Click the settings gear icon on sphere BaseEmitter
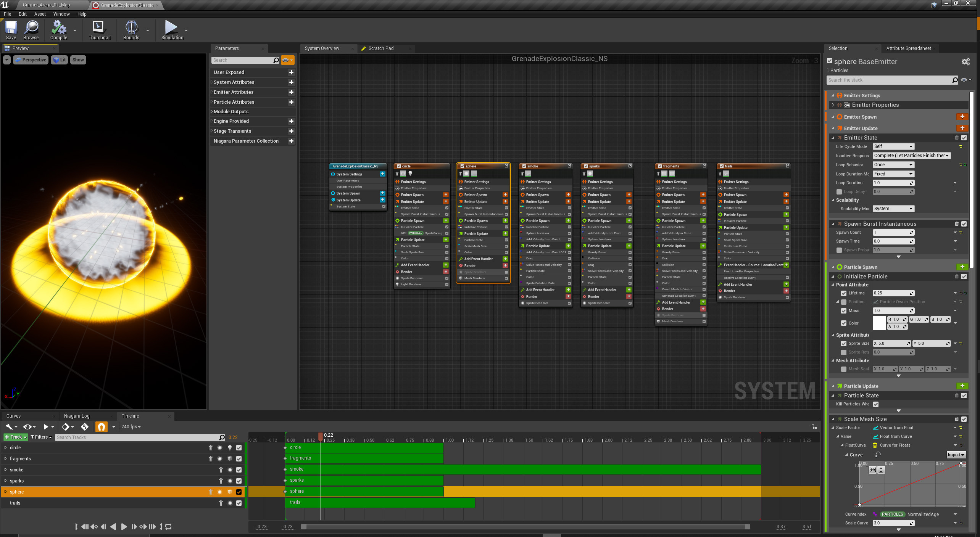 pos(967,61)
